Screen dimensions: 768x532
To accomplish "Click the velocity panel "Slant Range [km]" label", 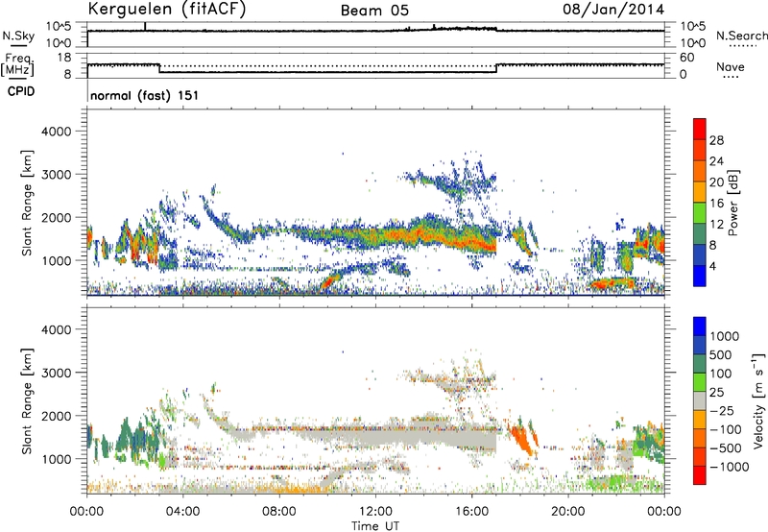I will coord(27,401).
